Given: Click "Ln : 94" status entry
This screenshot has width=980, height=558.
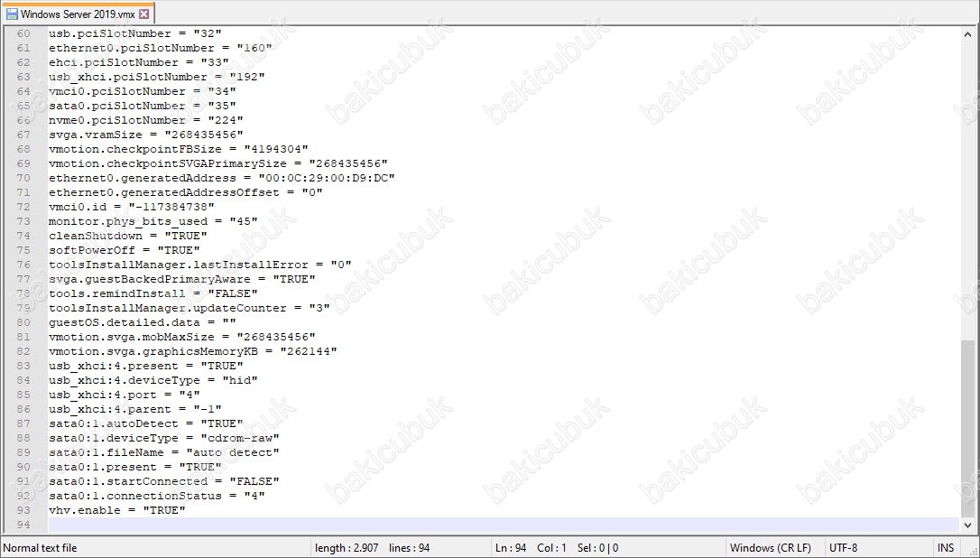Looking at the screenshot, I should click(512, 548).
